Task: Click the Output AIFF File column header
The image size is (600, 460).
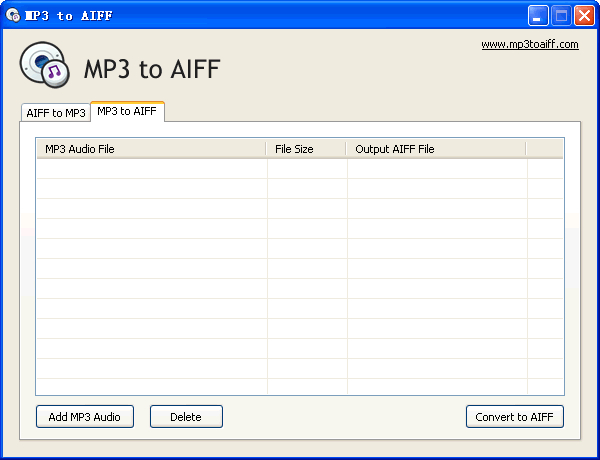Action: 436,149
